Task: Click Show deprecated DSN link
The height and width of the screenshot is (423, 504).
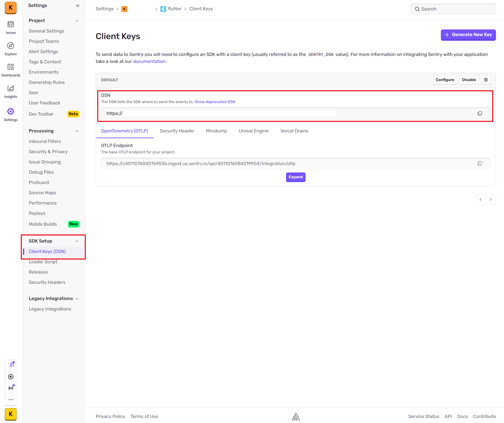Action: [x=215, y=102]
